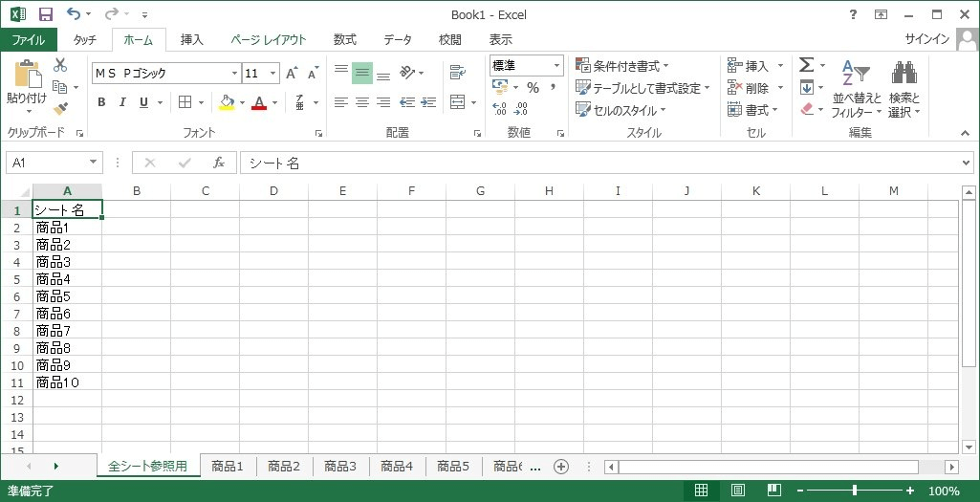
Task: Click the Save icon in quick access toolbar
Action: (45, 14)
